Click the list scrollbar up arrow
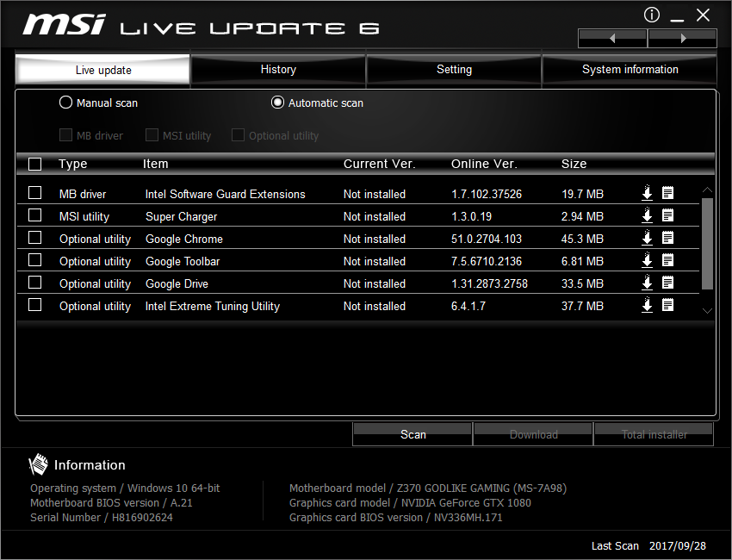This screenshot has height=560, width=732. [707, 190]
